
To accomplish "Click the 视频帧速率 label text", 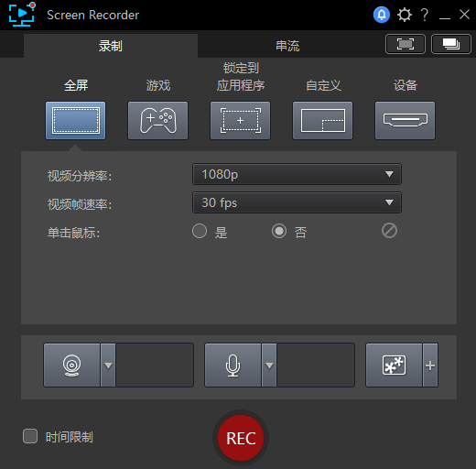I will click(80, 204).
